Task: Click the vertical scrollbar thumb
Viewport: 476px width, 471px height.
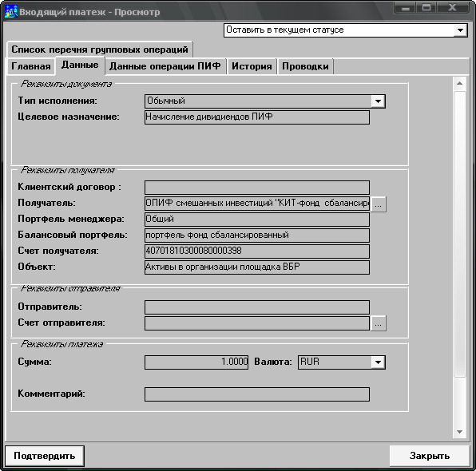Action: [x=459, y=234]
